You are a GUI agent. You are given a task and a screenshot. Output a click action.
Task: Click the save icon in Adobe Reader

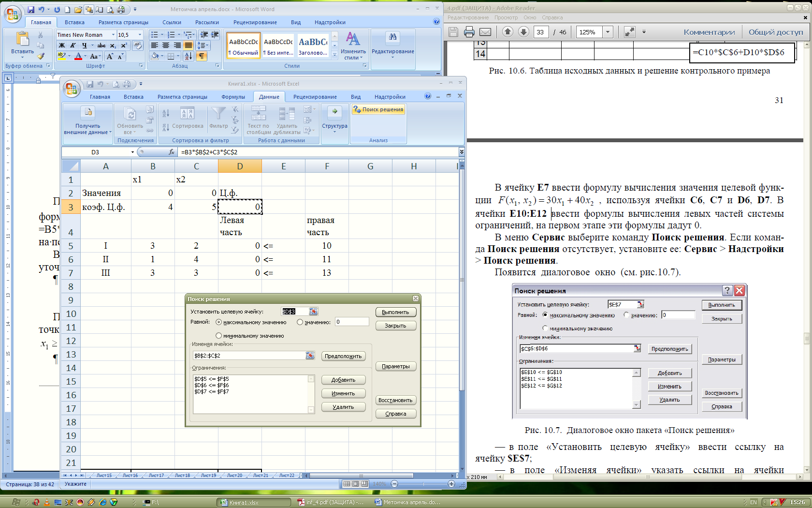click(x=453, y=32)
